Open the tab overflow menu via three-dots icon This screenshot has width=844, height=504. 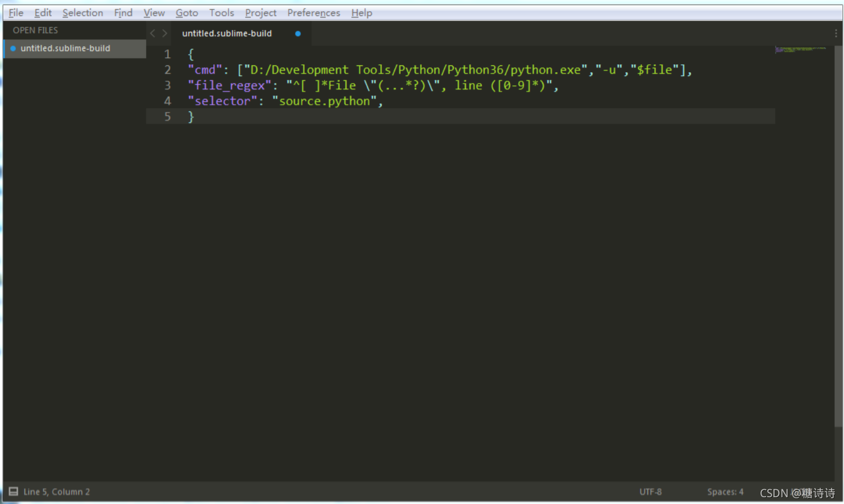(836, 33)
